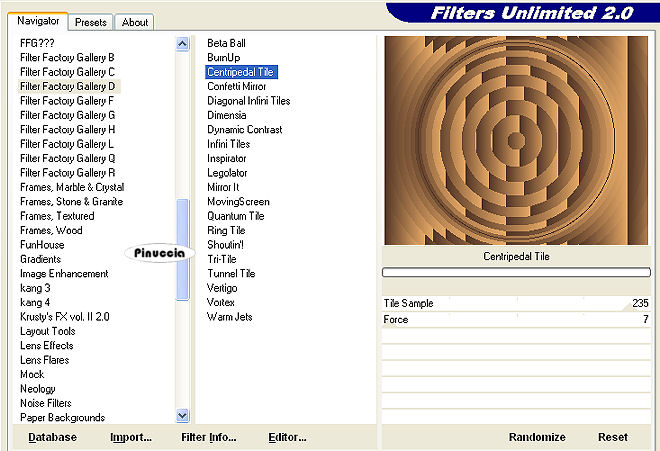Click the filter preview image
This screenshot has height=451, width=660.
coord(516,140)
